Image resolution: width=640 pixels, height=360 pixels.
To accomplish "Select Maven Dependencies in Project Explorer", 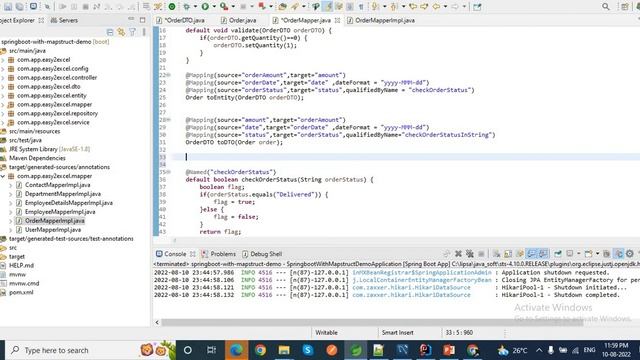I will pyautogui.click(x=37, y=158).
